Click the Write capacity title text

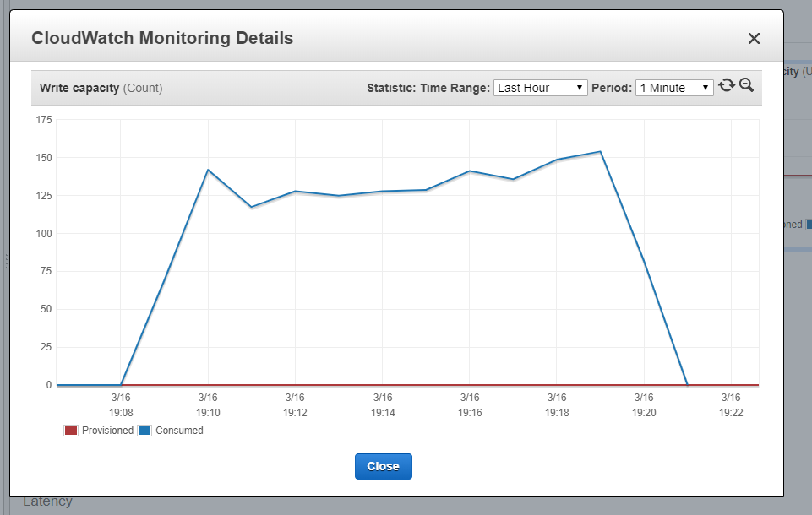(x=79, y=88)
